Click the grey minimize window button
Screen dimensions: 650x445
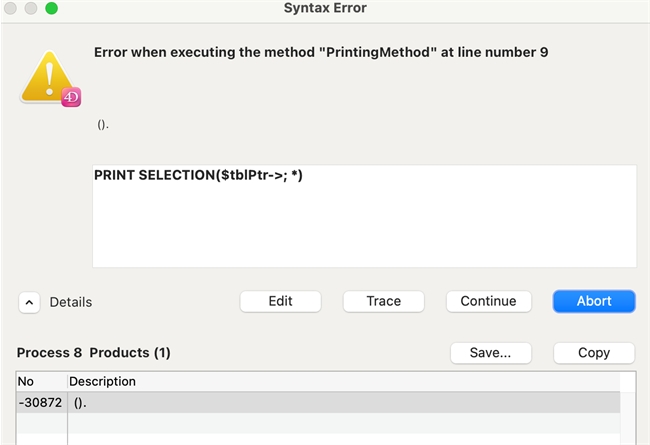pyautogui.click(x=32, y=9)
